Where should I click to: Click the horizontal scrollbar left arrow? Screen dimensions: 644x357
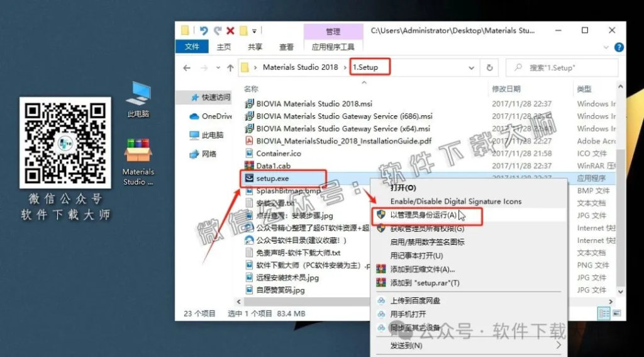(x=238, y=302)
